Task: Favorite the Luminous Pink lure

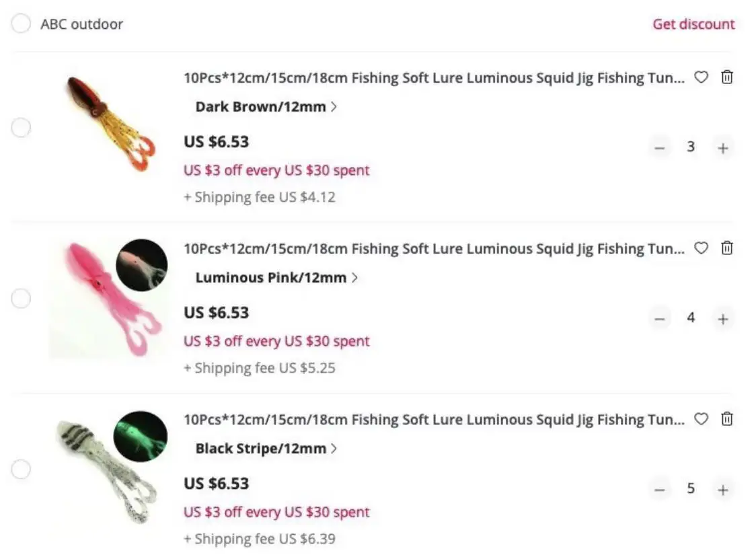Action: (701, 248)
